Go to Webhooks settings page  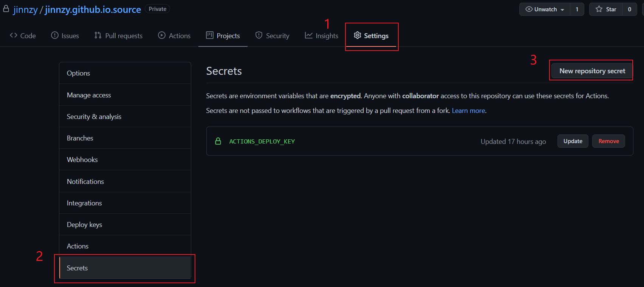click(x=82, y=160)
